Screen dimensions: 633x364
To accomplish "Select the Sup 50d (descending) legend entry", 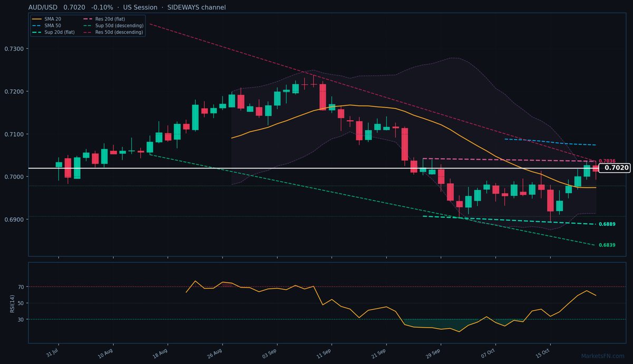I will [113, 25].
